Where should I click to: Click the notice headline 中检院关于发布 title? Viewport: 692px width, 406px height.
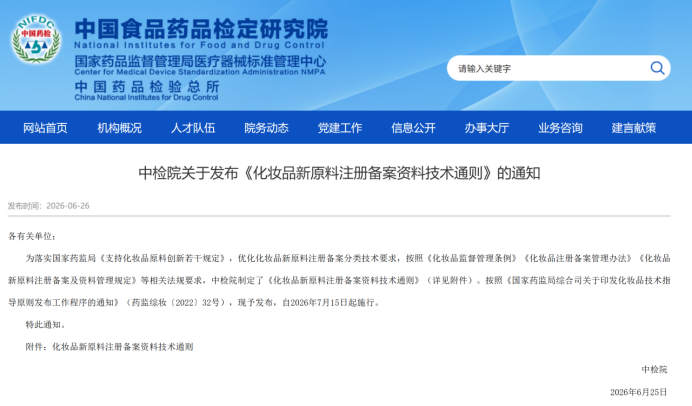coord(339,173)
